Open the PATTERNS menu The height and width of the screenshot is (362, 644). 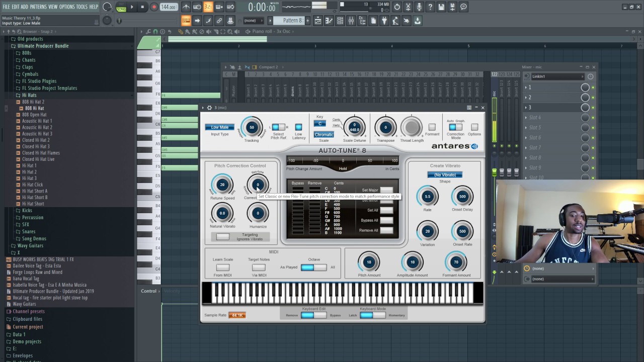38,7
